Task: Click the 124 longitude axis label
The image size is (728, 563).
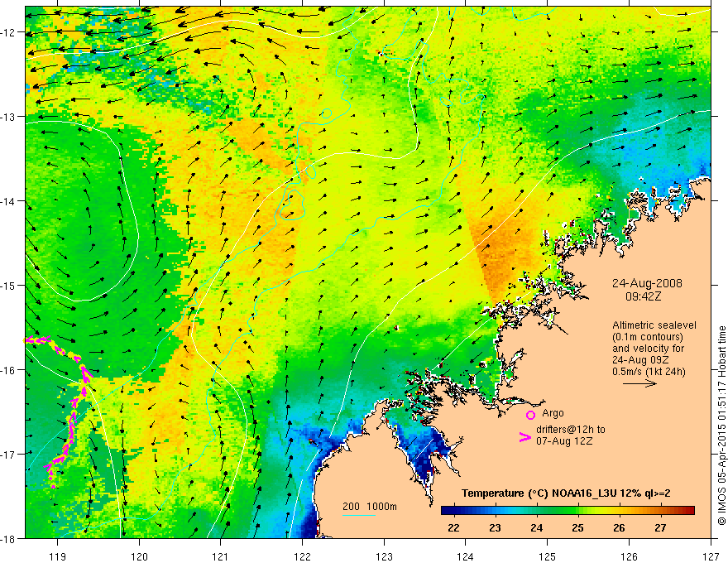Action: click(x=466, y=556)
